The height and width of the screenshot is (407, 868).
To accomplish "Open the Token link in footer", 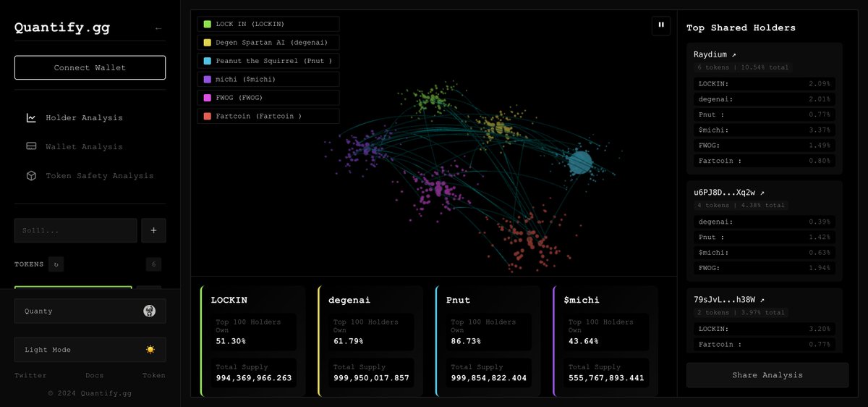I will click(153, 376).
